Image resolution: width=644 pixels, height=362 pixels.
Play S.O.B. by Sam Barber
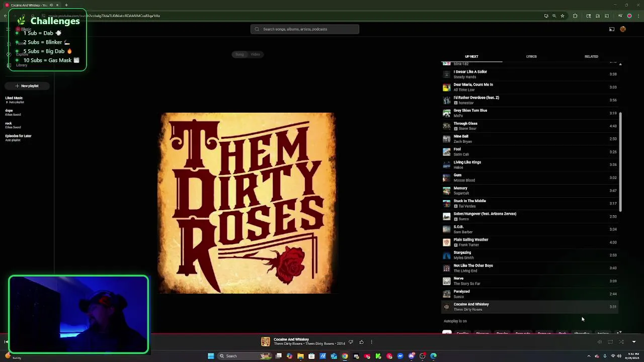(x=529, y=229)
